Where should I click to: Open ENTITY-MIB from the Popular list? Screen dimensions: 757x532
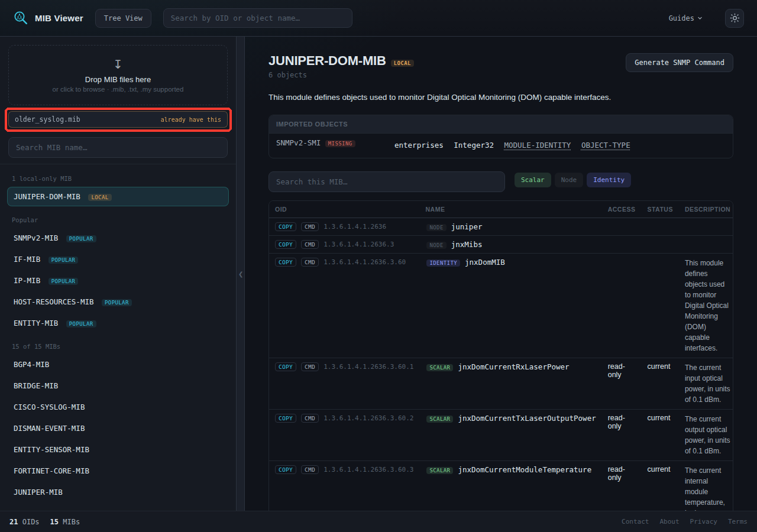[118, 323]
